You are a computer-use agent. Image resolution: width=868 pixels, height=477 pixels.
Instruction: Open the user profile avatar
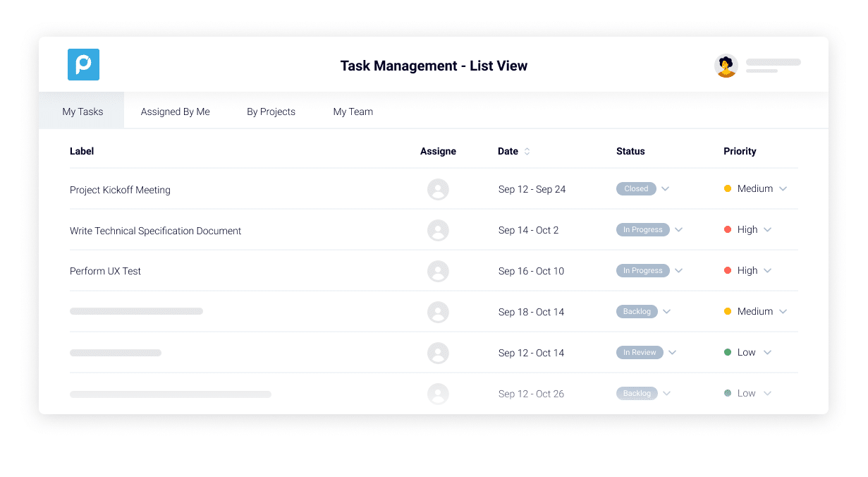(x=726, y=66)
